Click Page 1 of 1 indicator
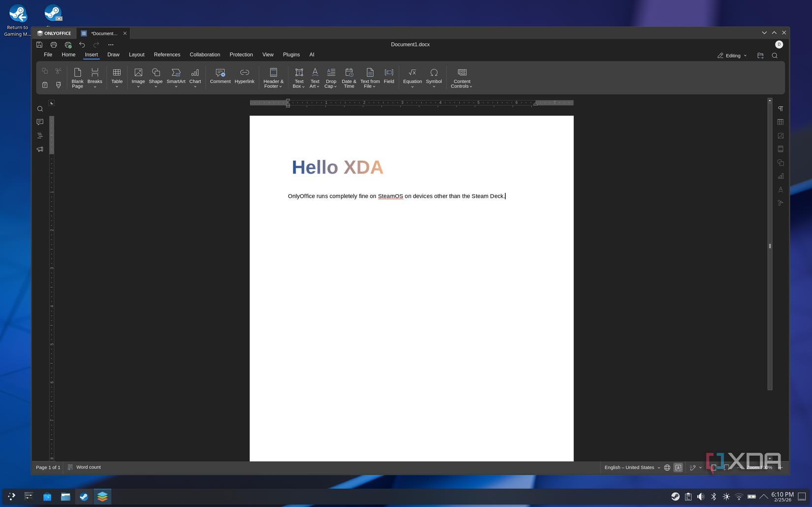This screenshot has height=507, width=812. (48, 467)
